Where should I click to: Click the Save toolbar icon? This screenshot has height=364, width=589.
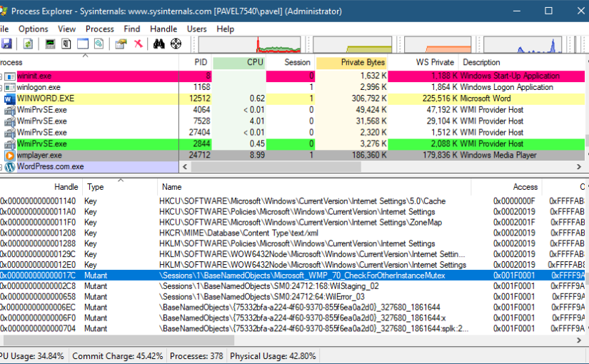pos(6,44)
